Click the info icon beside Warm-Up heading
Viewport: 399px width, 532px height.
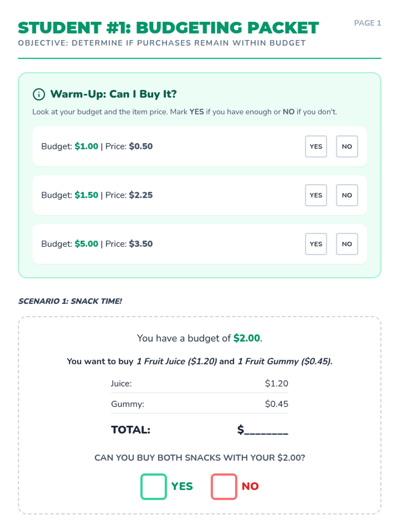pyautogui.click(x=39, y=94)
